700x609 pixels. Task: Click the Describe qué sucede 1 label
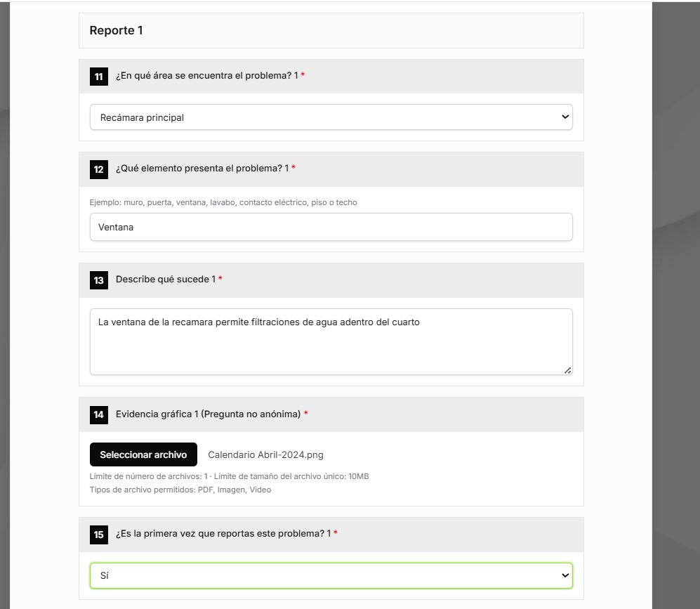pos(165,279)
